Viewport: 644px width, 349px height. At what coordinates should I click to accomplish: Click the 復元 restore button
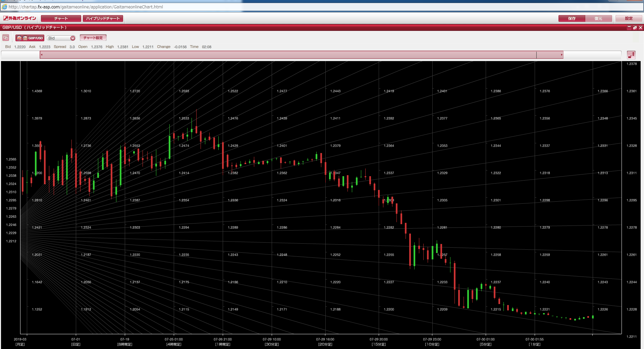click(x=598, y=18)
